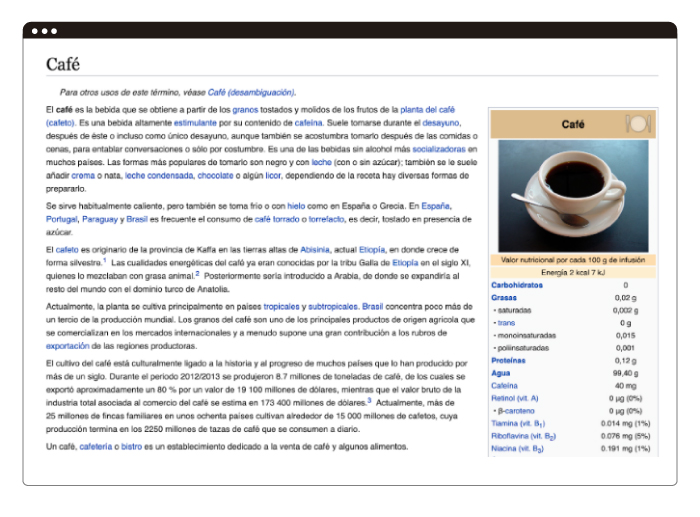Follow the 'estimulante' link
The image size is (700, 517).
pos(195,123)
